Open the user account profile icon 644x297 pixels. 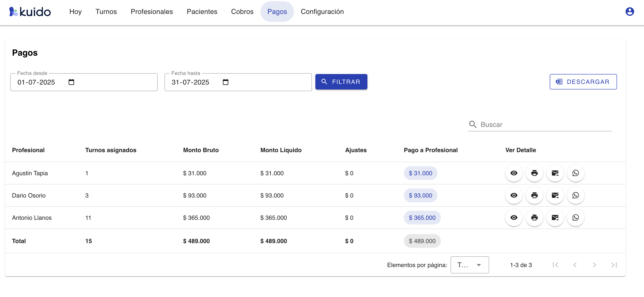pyautogui.click(x=629, y=12)
